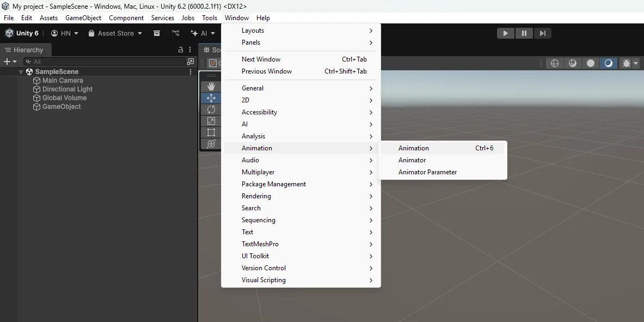Select the Scale tool
Viewport: 644px width, 322px height.
tap(211, 121)
